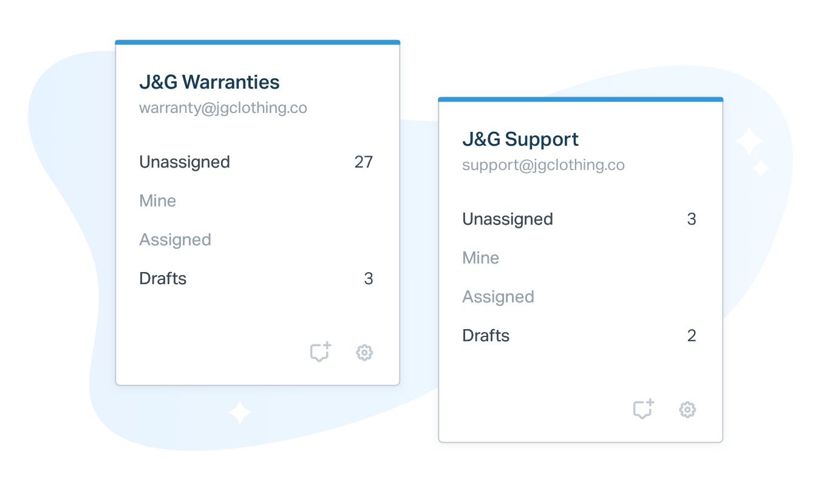Click the Drafts count 2 in Support
838x504 pixels.
point(692,336)
